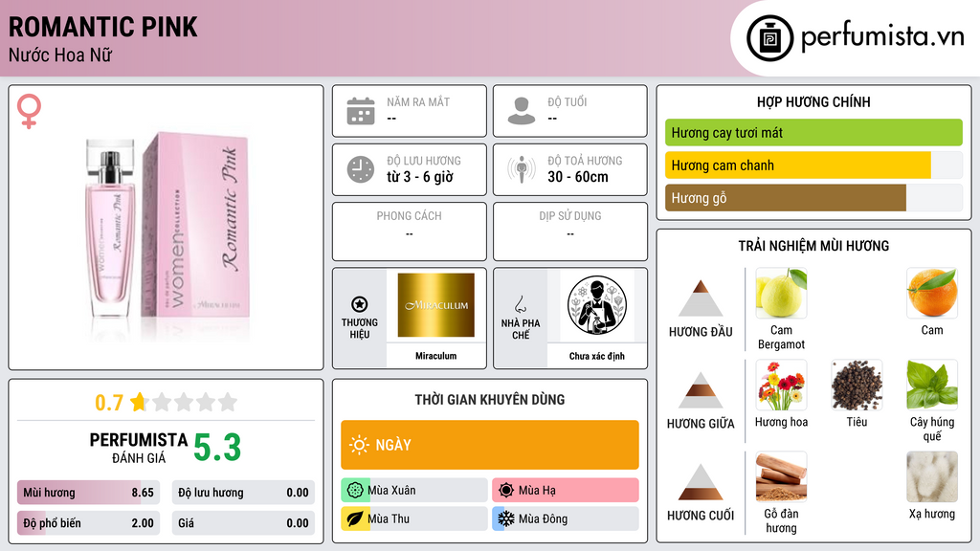This screenshot has width=980, height=551.
Task: Click the Chưa xác định perfumer caption
Action: (597, 356)
